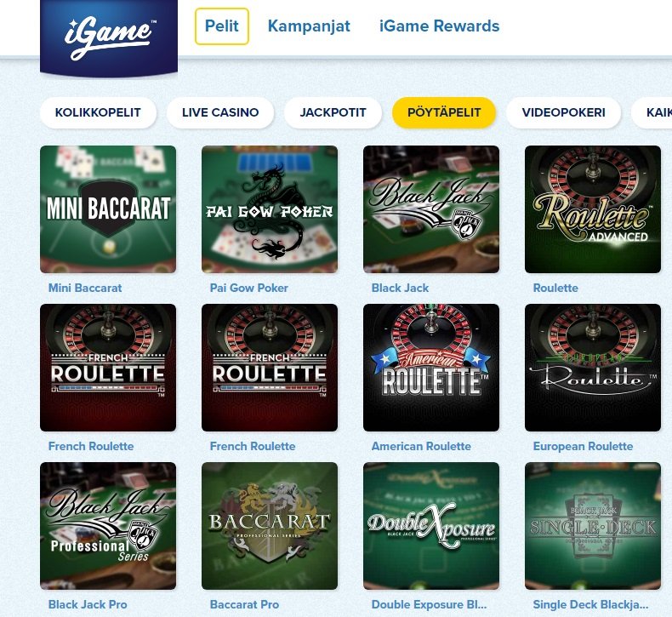The width and height of the screenshot is (672, 617).
Task: Open iGame Rewards in the navigation
Action: click(x=439, y=26)
